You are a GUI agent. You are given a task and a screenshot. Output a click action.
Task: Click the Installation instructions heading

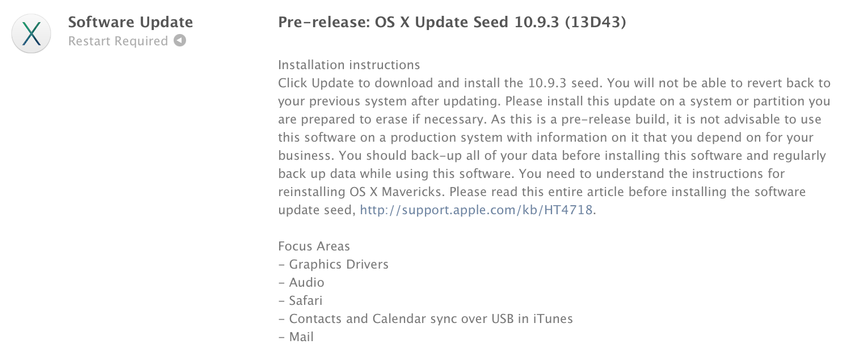(349, 65)
